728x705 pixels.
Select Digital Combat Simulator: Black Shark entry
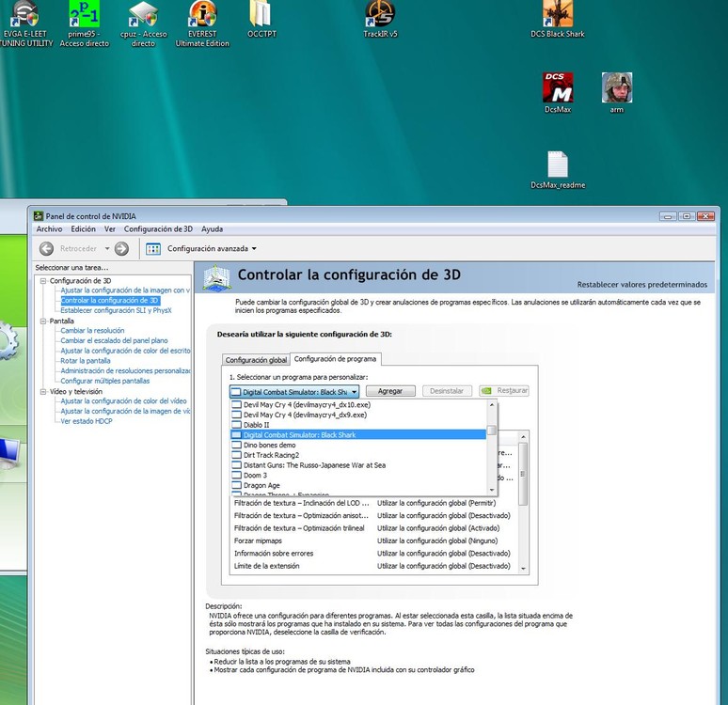(358, 435)
